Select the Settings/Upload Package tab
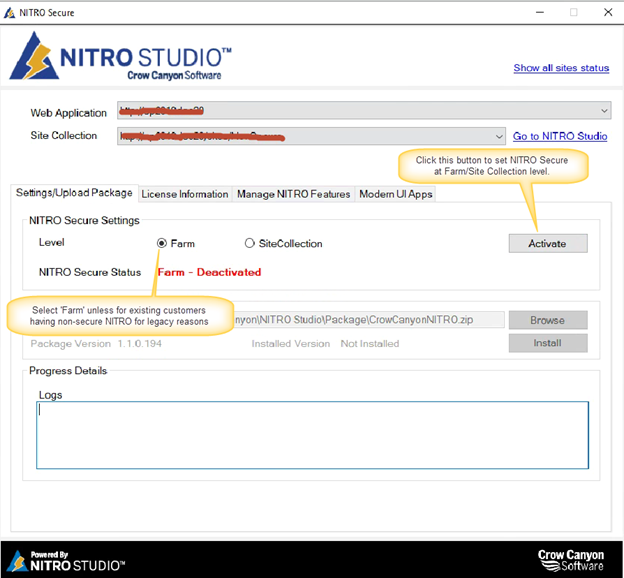Image resolution: width=624 pixels, height=578 pixels. (74, 193)
